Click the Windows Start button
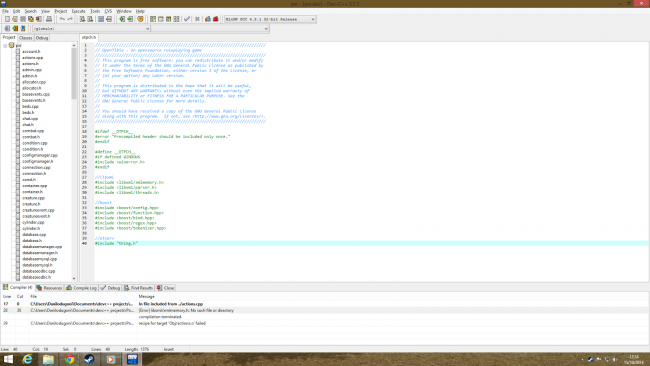The height and width of the screenshot is (366, 650). [x=8, y=359]
